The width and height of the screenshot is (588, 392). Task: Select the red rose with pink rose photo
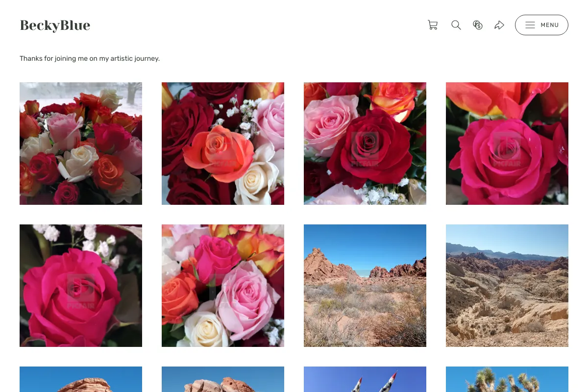click(x=365, y=144)
